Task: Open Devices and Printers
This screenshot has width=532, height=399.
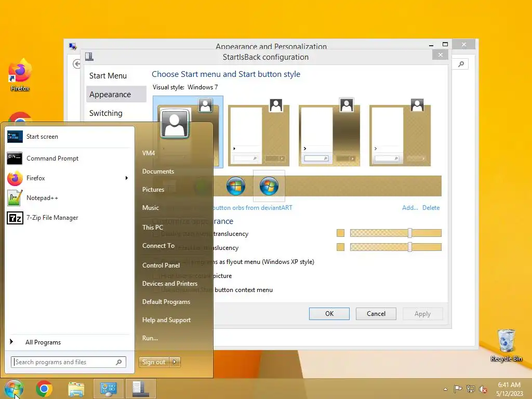Action: click(170, 284)
